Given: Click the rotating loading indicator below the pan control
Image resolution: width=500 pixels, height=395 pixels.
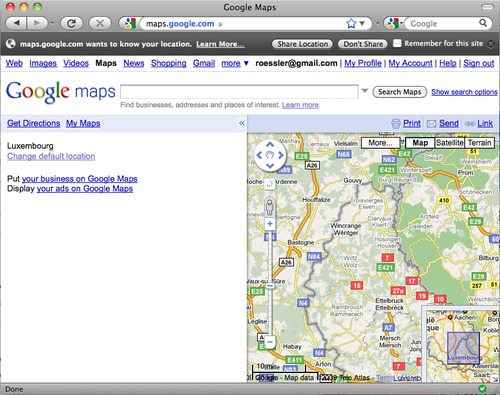Looking at the screenshot, I should [270, 184].
